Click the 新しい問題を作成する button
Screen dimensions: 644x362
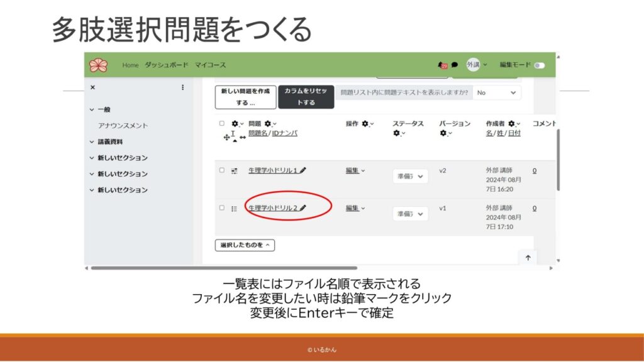pos(245,97)
